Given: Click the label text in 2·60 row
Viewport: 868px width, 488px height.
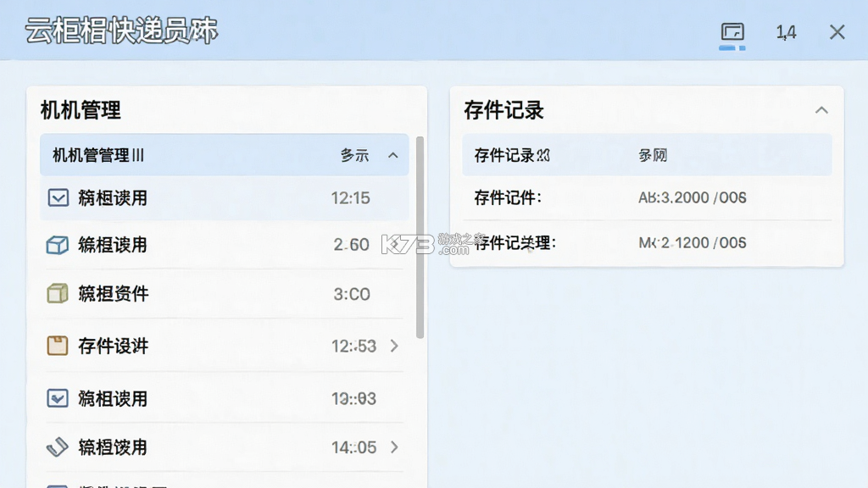Looking at the screenshot, I should (113, 245).
